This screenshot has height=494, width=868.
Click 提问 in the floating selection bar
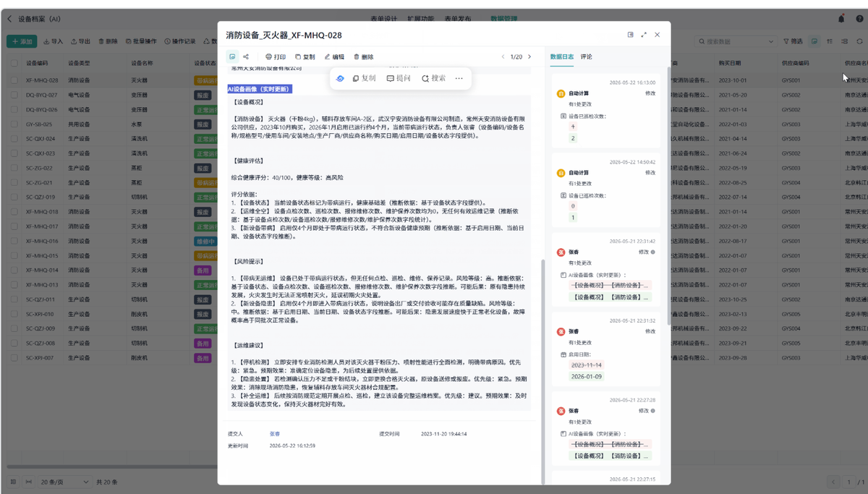tap(399, 78)
